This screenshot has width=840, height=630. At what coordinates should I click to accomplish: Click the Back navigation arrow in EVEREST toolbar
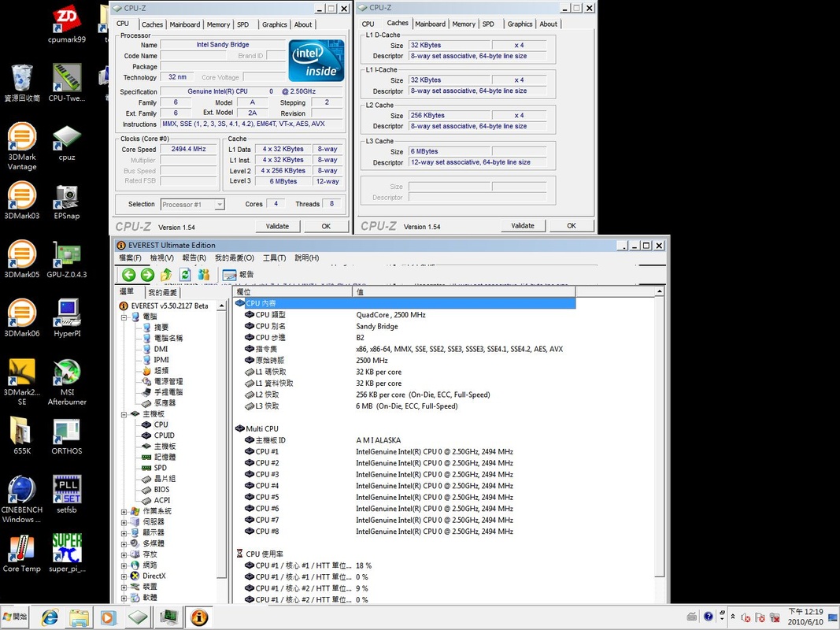(x=128, y=274)
